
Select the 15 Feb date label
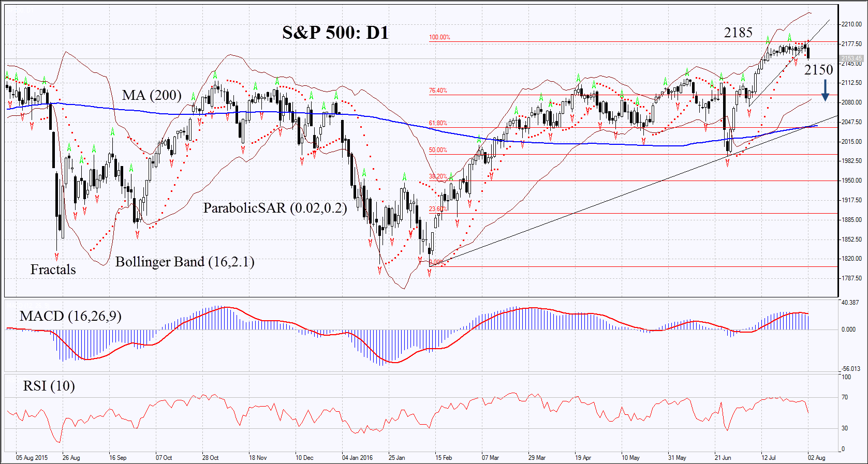pyautogui.click(x=444, y=458)
